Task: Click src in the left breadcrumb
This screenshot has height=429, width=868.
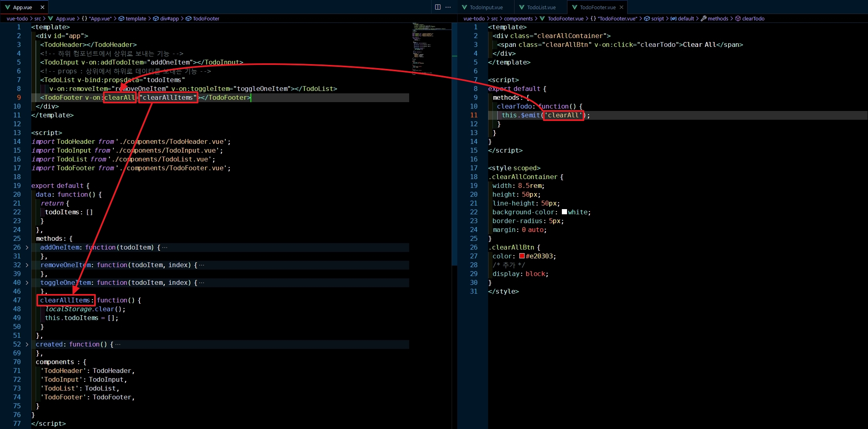Action: [38, 18]
